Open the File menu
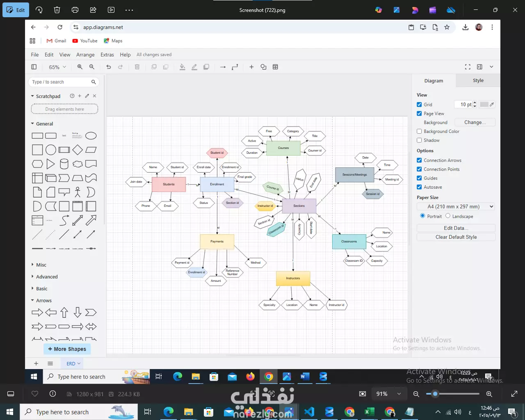Viewport: 525px width, 420px height. [35, 55]
